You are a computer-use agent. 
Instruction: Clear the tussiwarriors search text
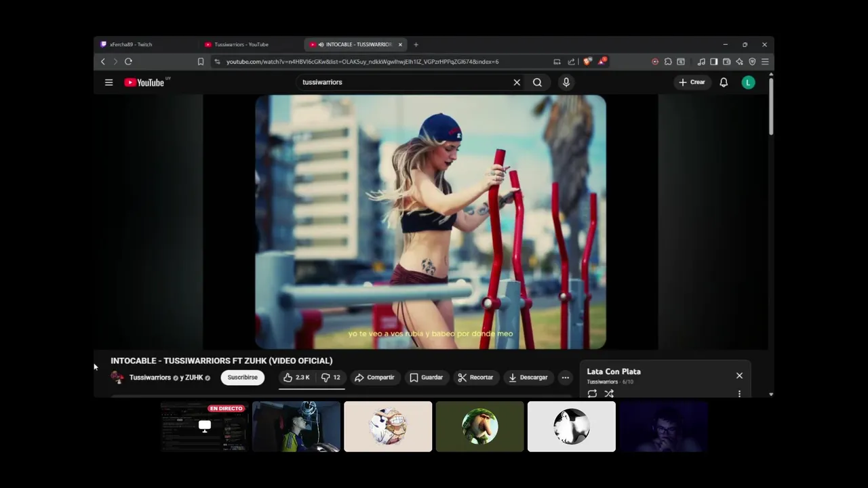tap(517, 82)
